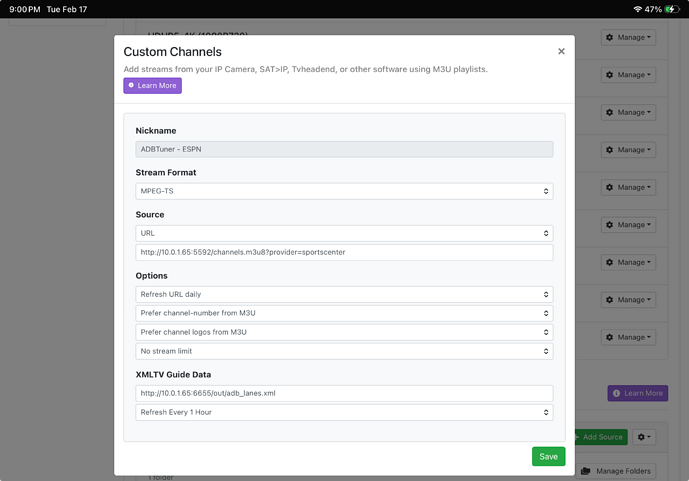Open Prefer channel-number from M3U dropdown
Image resolution: width=689 pixels, height=481 pixels.
[344, 313]
